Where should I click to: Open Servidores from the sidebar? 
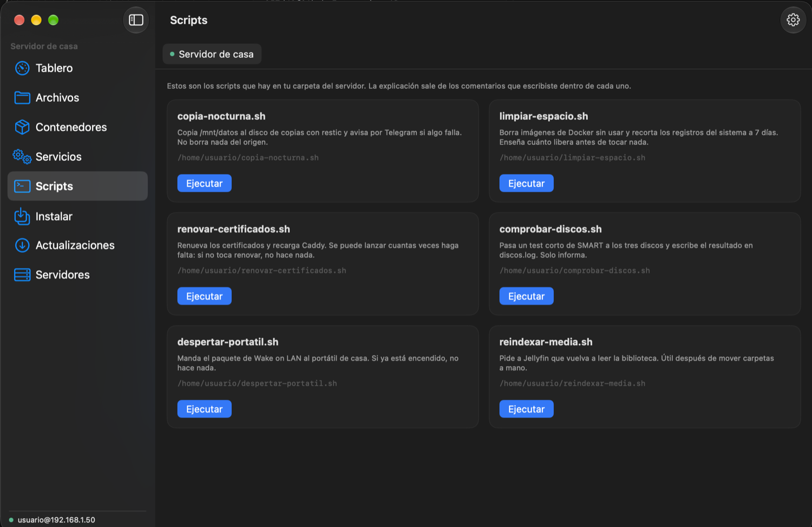(x=77, y=275)
